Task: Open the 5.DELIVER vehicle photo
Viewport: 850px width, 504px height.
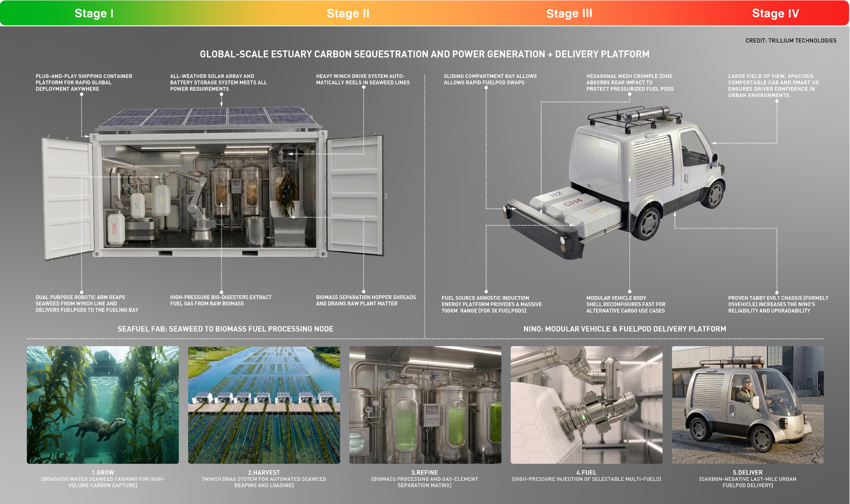Action: 748,405
